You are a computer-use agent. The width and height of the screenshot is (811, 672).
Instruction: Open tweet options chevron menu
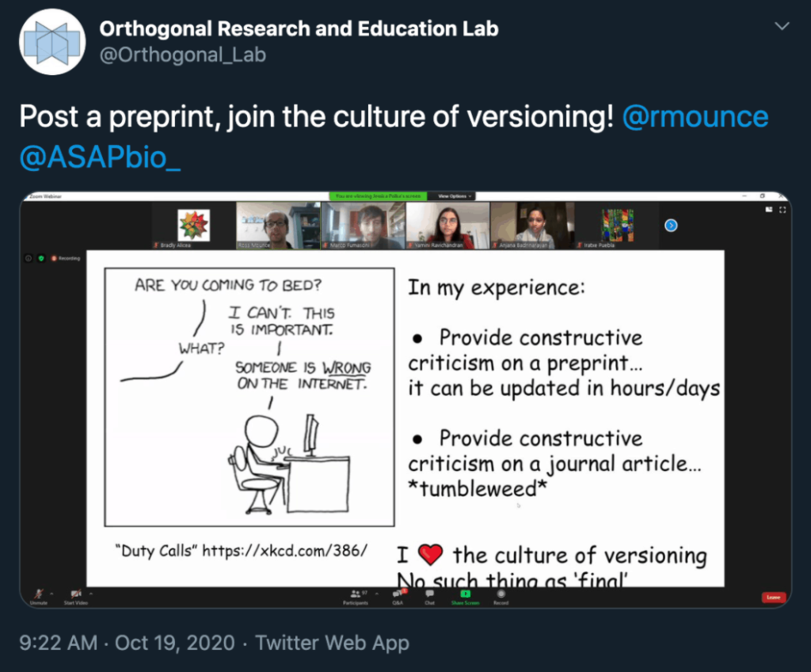pyautogui.click(x=782, y=27)
